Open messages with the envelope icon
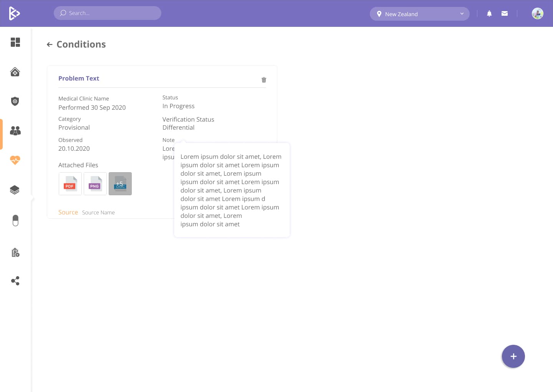This screenshot has height=392, width=553. click(504, 13)
